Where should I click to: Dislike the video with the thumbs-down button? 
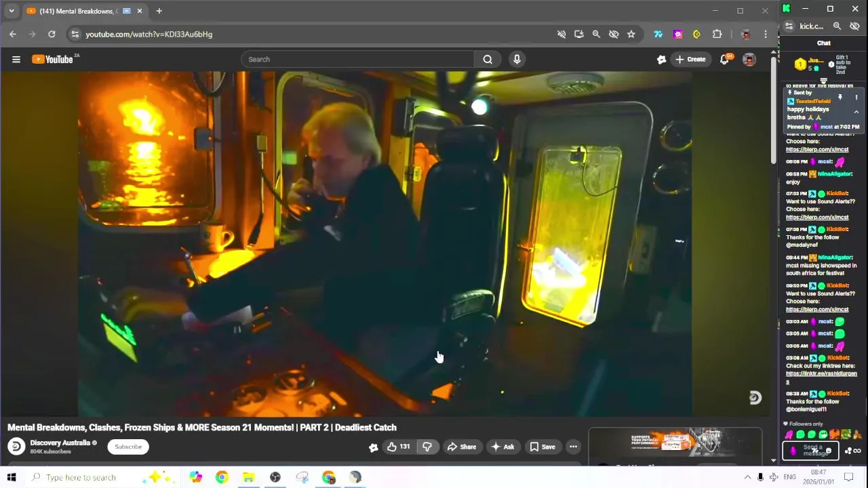point(427,447)
